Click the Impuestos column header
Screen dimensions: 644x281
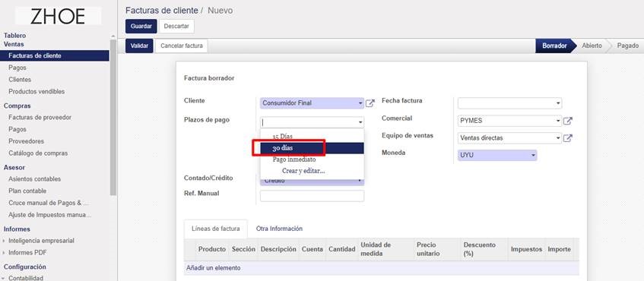click(x=527, y=249)
